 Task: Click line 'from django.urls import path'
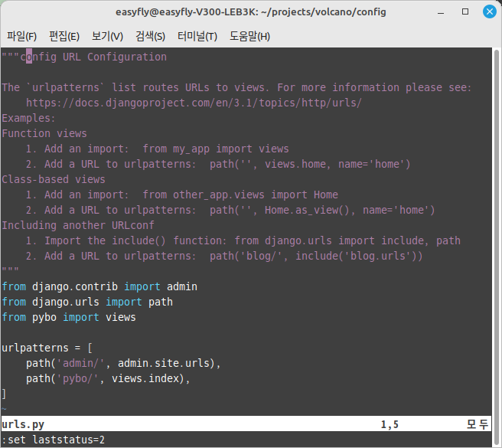[87, 302]
